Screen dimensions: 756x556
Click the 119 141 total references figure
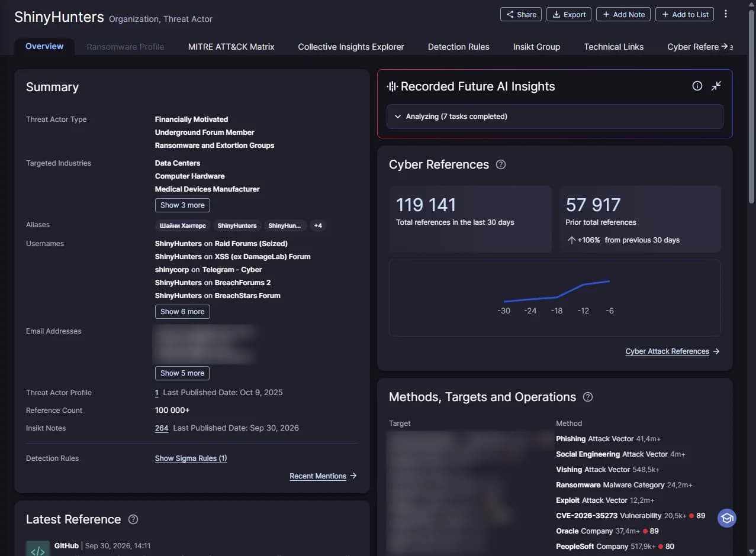tap(426, 205)
